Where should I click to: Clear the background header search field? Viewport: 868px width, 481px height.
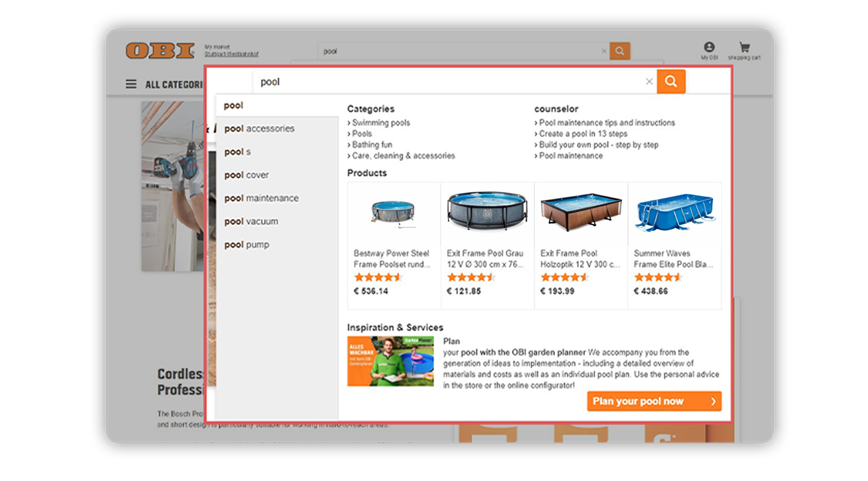pos(604,51)
